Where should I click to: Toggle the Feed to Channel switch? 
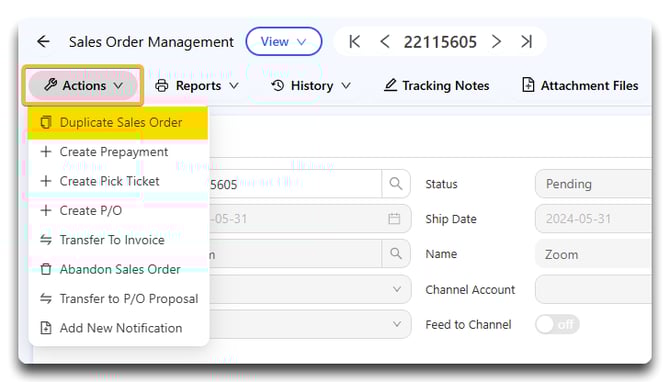(x=557, y=325)
